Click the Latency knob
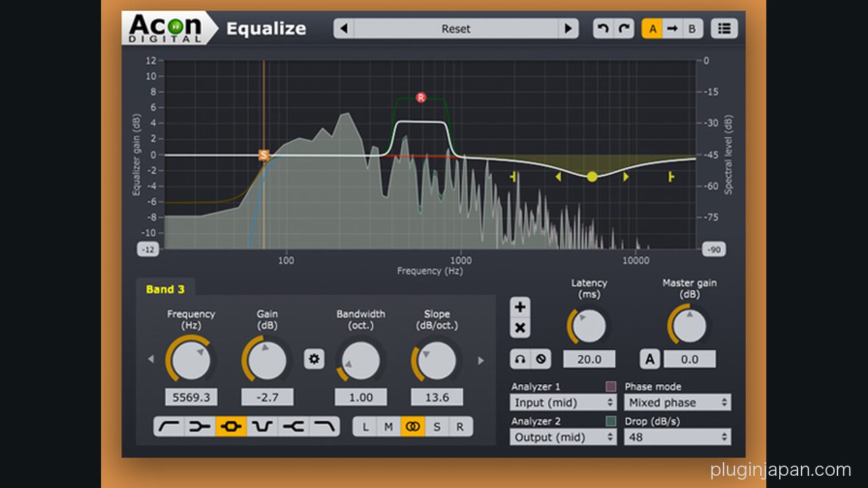This screenshot has height=488, width=868. click(589, 326)
